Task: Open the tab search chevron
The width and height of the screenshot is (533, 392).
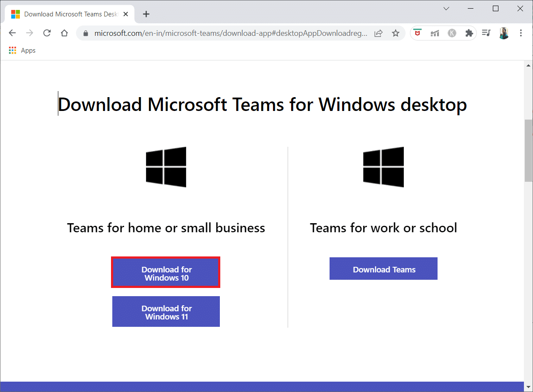Action: (x=447, y=9)
